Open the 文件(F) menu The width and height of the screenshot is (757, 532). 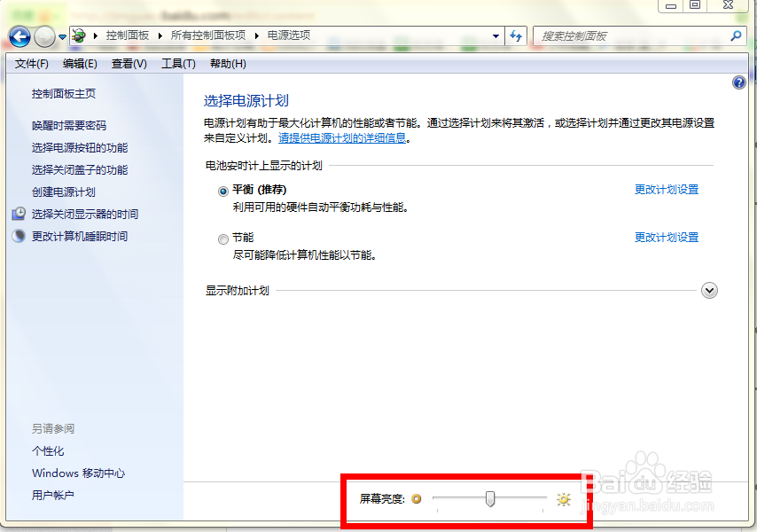[x=31, y=64]
